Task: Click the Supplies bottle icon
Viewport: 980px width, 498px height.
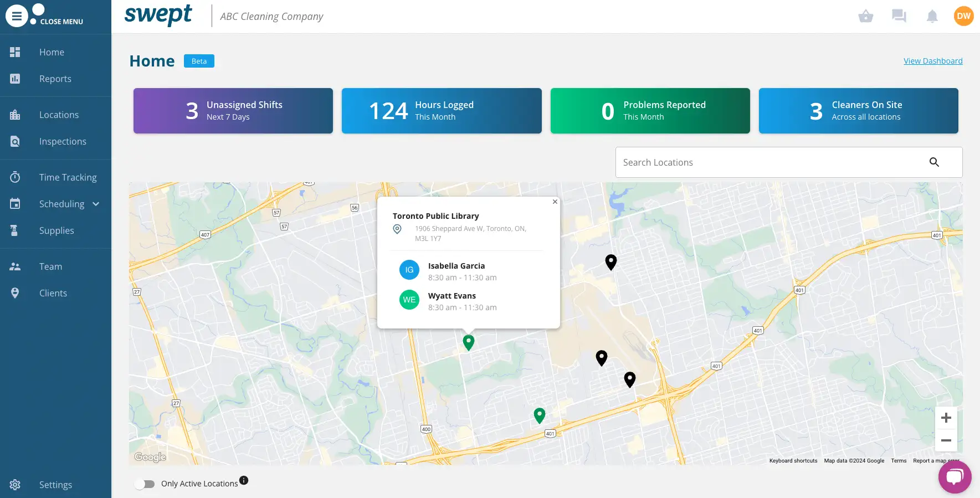Action: click(x=15, y=230)
